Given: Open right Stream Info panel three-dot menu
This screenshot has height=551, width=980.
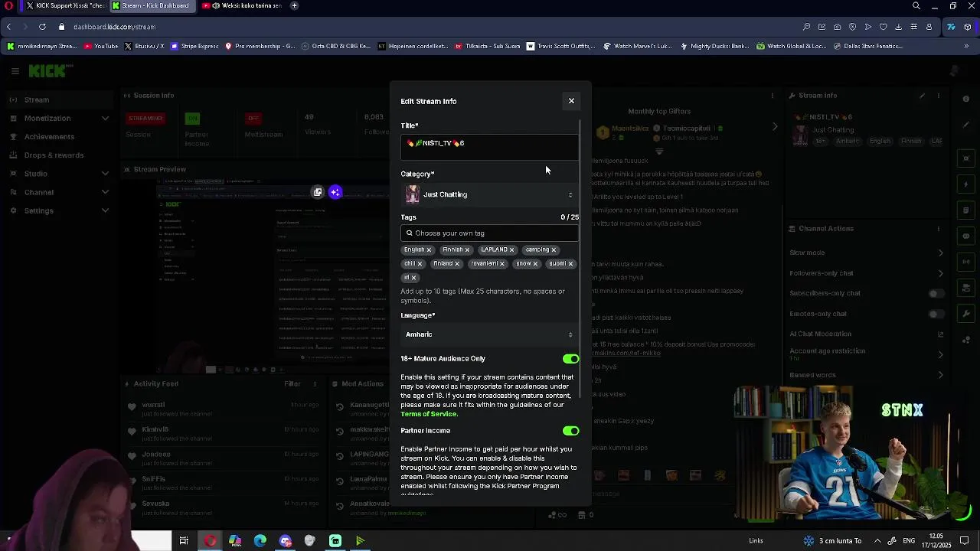Looking at the screenshot, I should (x=939, y=96).
